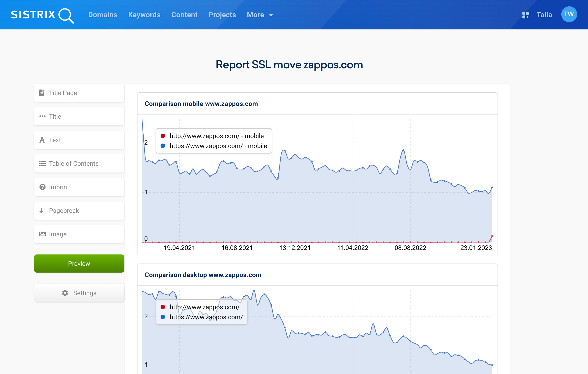Open the Domains menu
Screen dimensions: 588x374
click(x=102, y=15)
